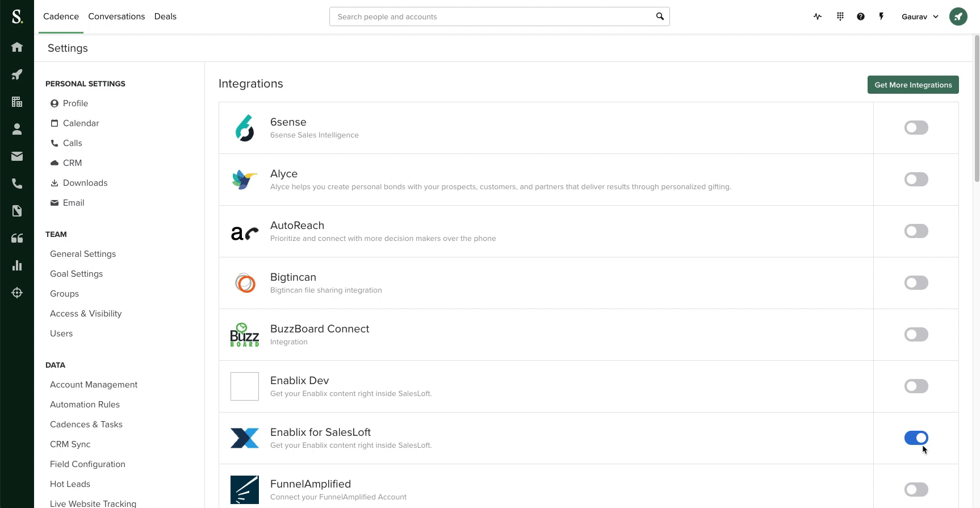The height and width of the screenshot is (508, 980).
Task: Open Groups settings page
Action: pos(64,294)
